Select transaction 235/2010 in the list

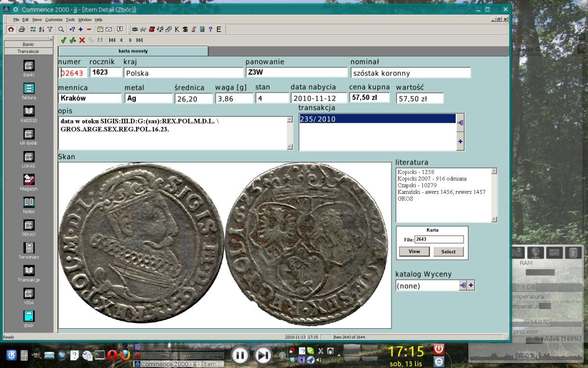(377, 119)
